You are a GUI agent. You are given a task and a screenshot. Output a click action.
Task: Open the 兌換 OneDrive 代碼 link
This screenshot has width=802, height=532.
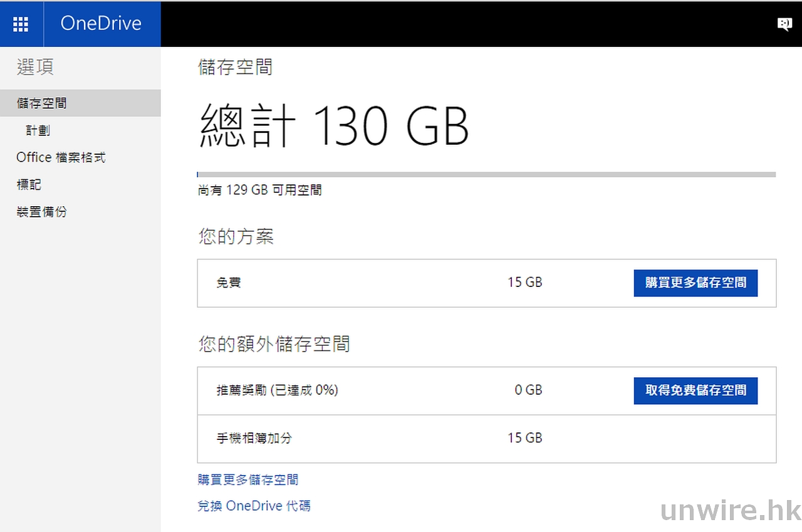[x=254, y=506]
